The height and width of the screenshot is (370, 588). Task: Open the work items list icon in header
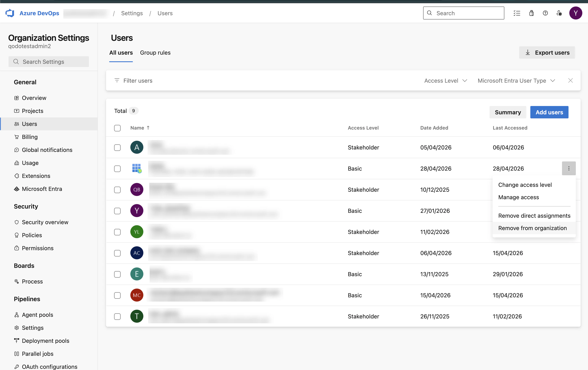(x=517, y=13)
